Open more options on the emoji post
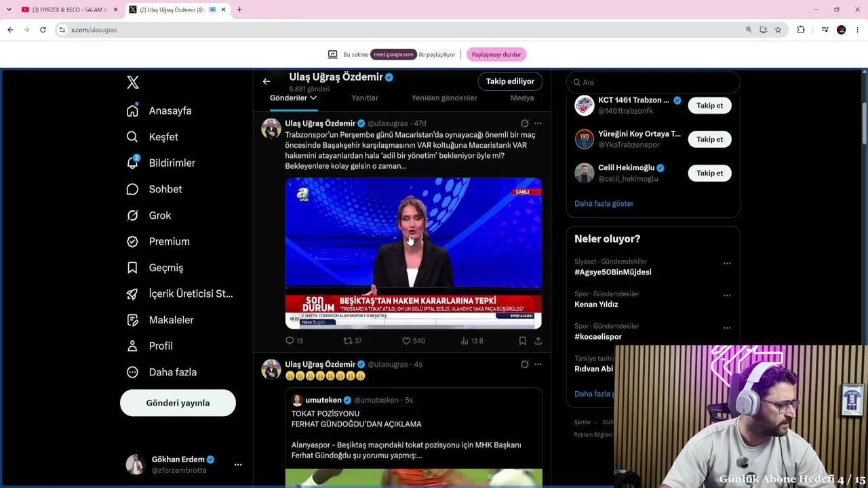 point(538,365)
